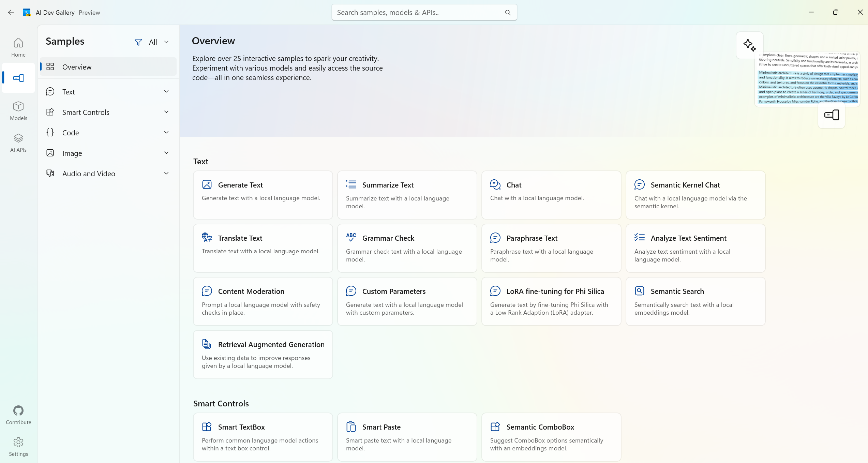This screenshot has height=463, width=868.
Task: Click the Paraphrase Text icon
Action: [x=495, y=238]
